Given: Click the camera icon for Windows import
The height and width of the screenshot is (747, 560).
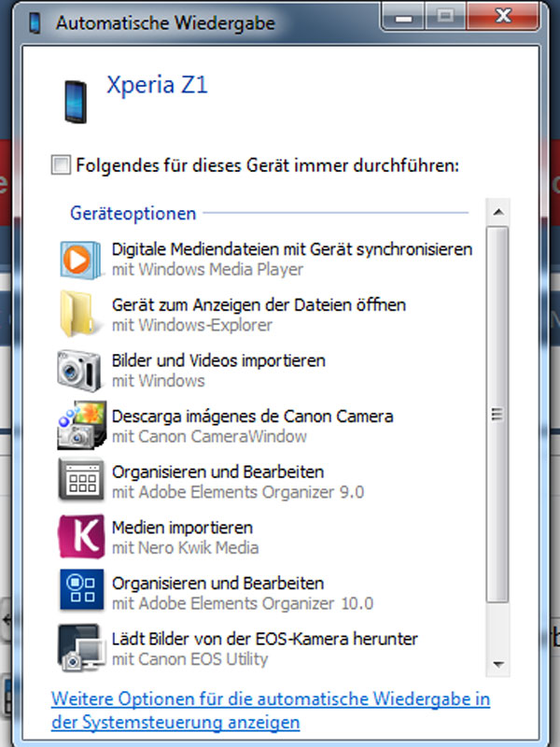Looking at the screenshot, I should click(78, 370).
